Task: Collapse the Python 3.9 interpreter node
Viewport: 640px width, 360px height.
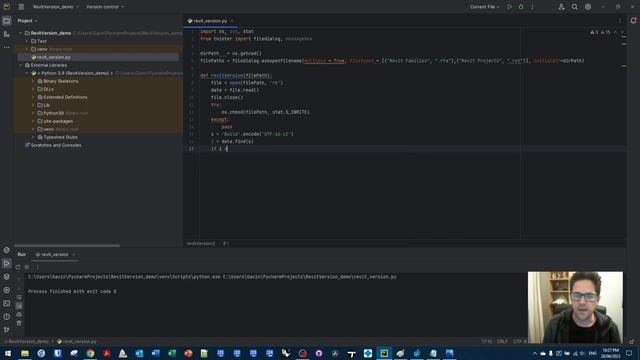Action: [27, 73]
